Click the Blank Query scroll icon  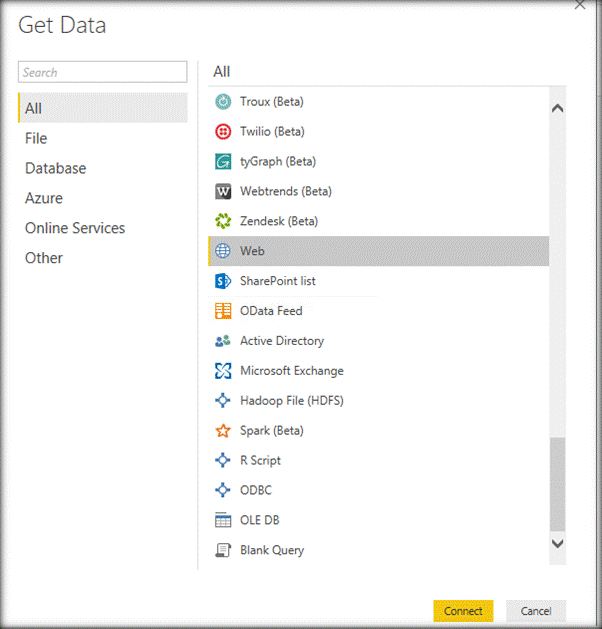(223, 550)
